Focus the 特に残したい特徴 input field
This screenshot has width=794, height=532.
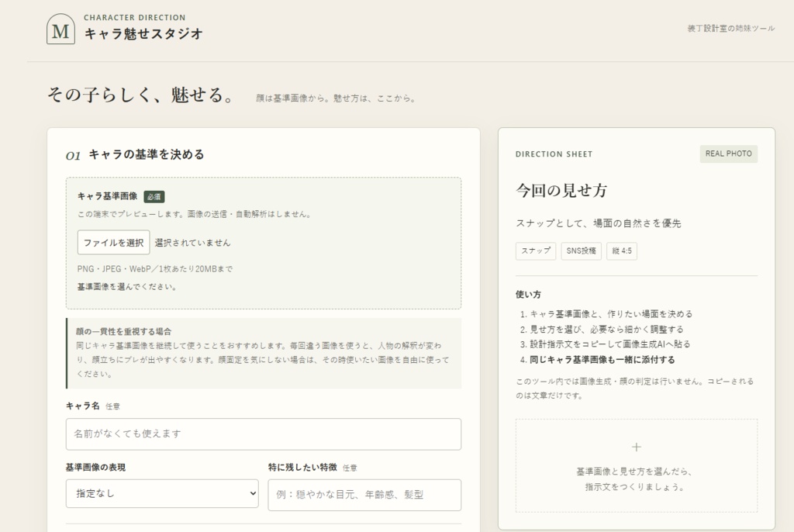pos(364,495)
